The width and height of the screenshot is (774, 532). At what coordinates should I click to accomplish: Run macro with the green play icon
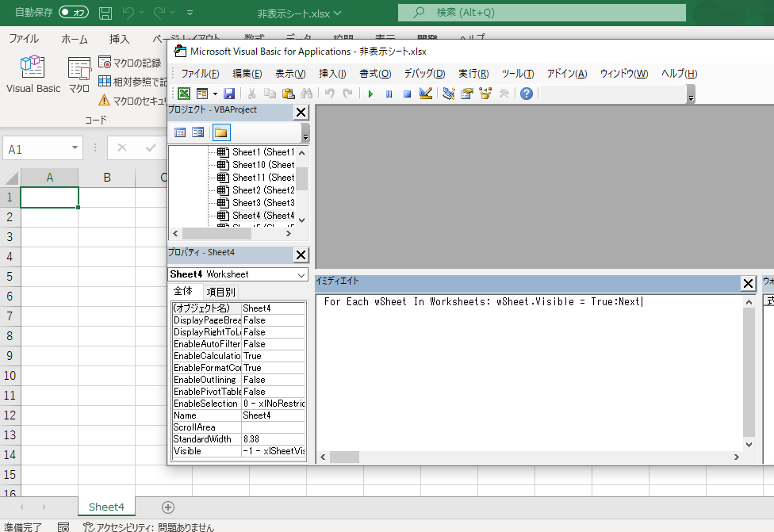[x=370, y=94]
